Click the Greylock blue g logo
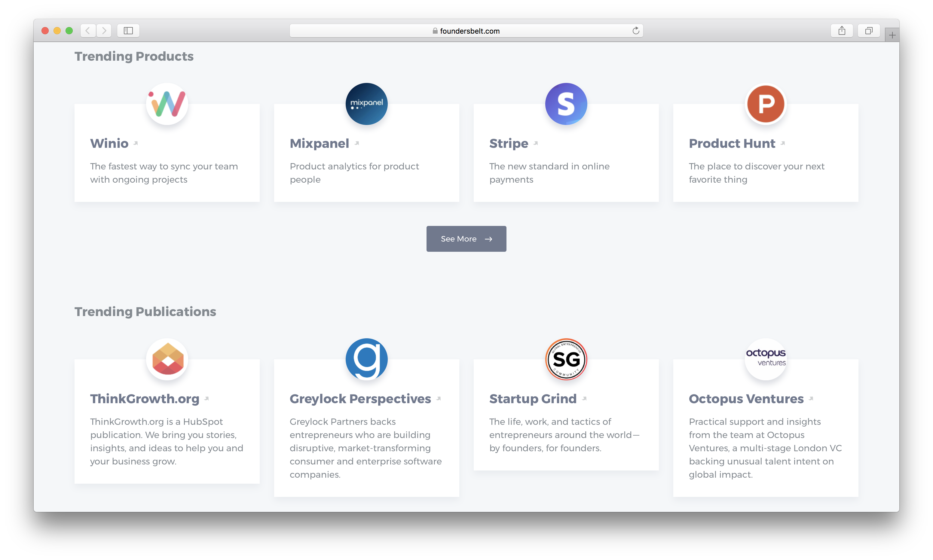This screenshot has width=933, height=560. click(x=366, y=359)
